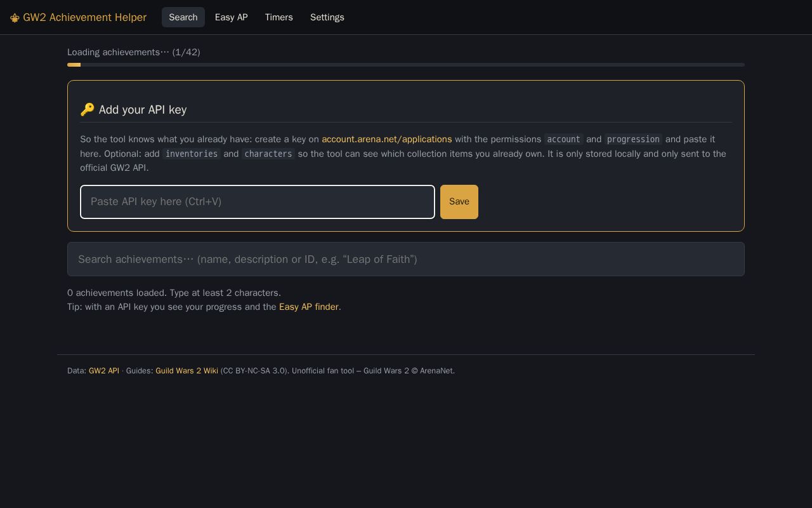The height and width of the screenshot is (508, 812).
Task: Open the Search tab
Action: click(183, 17)
